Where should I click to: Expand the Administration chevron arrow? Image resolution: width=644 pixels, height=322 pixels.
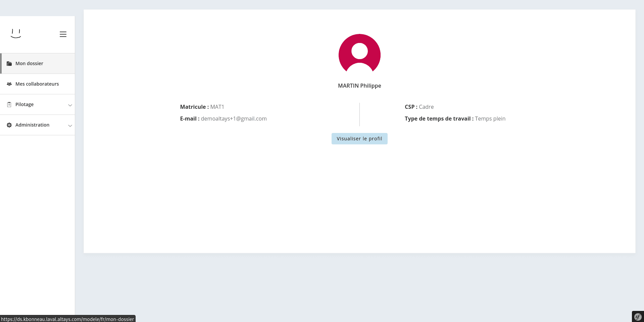point(70,126)
